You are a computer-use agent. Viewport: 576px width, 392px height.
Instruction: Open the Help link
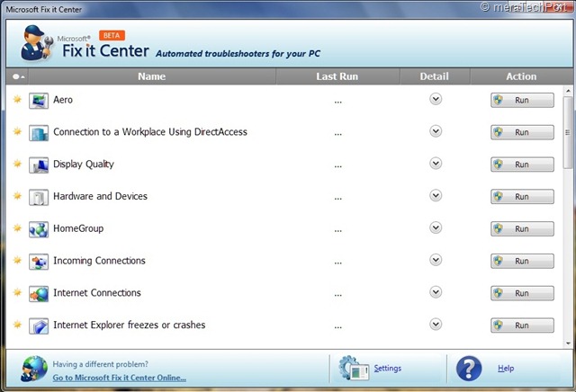tap(506, 368)
